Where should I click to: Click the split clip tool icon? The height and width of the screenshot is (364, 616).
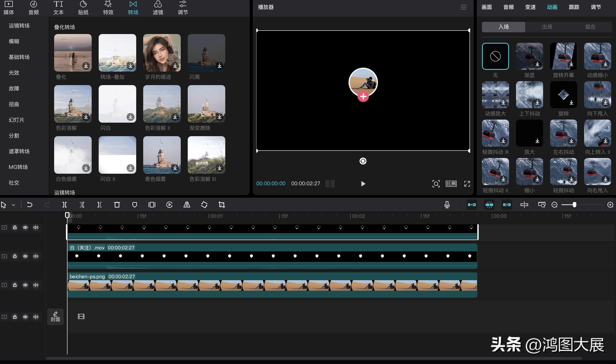65,204
